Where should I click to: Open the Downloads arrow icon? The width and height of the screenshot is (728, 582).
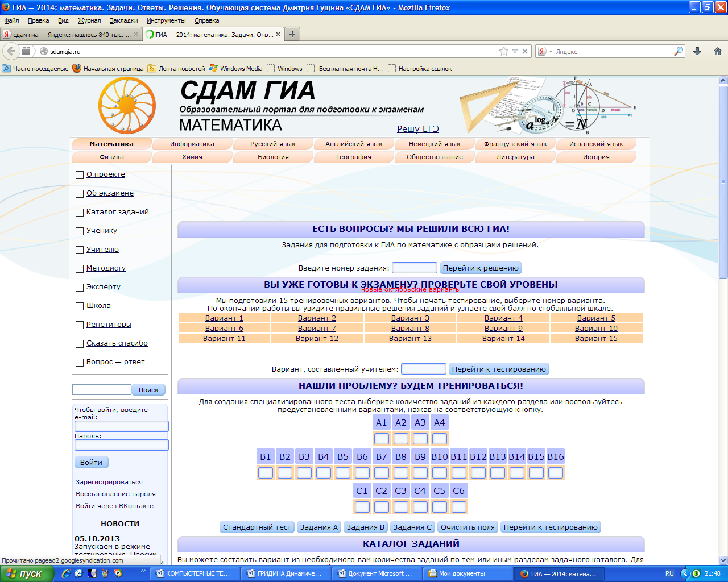pos(697,51)
